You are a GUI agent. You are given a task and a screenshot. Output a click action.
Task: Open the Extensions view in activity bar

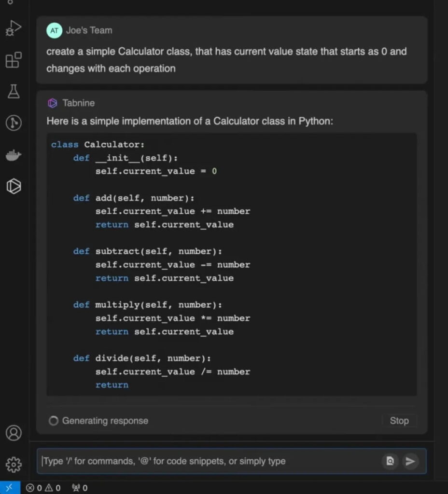tap(13, 60)
